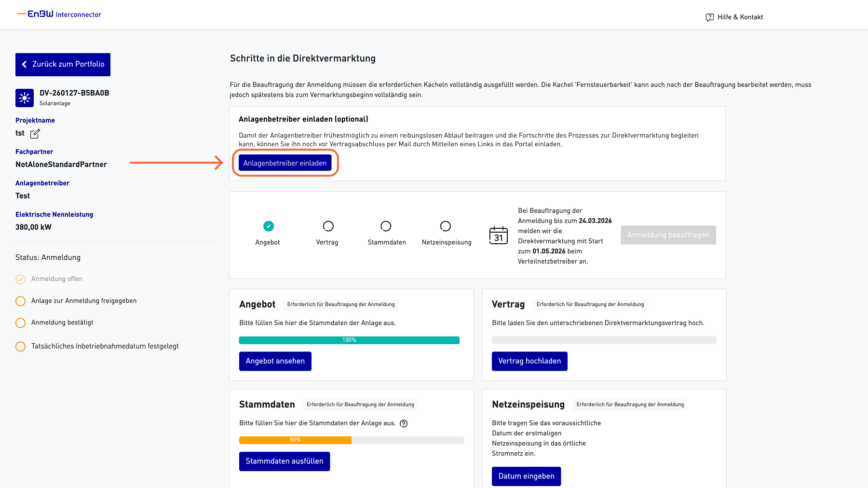Click the green Angebot completed checkmark

(x=269, y=226)
